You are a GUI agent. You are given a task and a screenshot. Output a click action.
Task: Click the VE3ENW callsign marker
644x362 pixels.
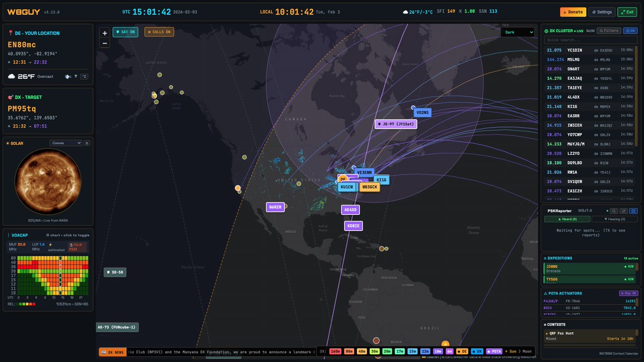[x=364, y=173]
